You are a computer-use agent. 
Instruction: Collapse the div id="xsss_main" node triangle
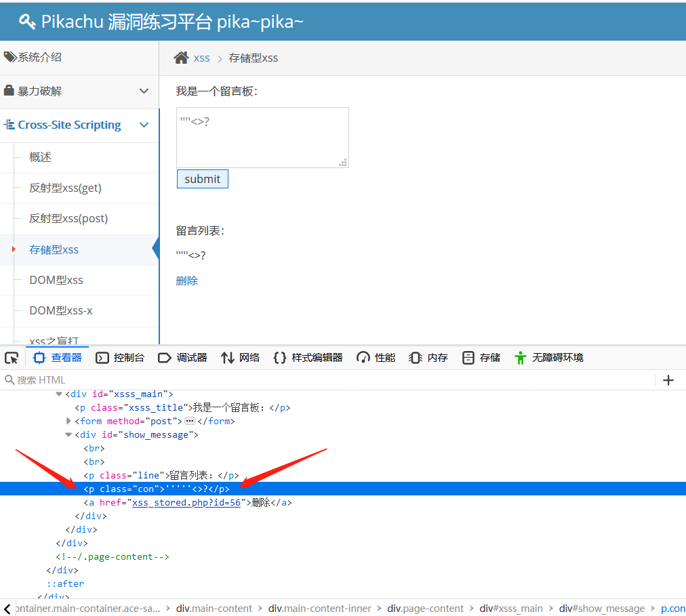(x=58, y=394)
